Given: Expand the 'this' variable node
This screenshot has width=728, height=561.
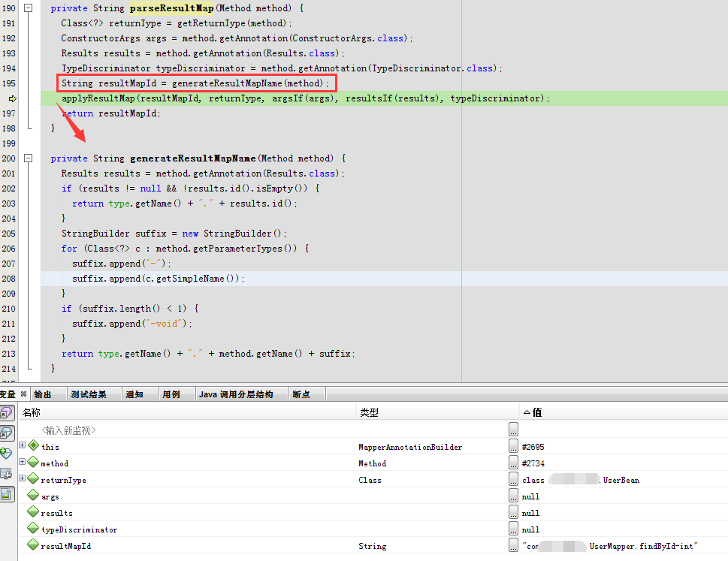Looking at the screenshot, I should [22, 445].
